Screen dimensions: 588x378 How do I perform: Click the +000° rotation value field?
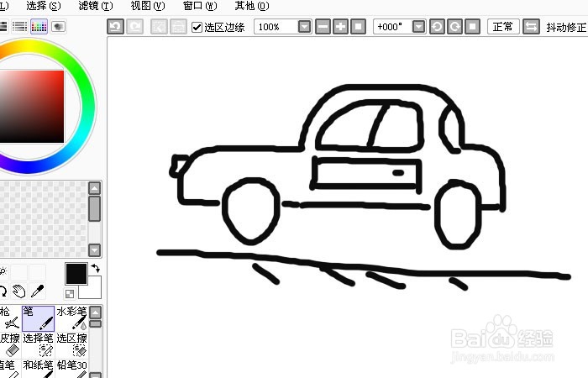point(393,27)
